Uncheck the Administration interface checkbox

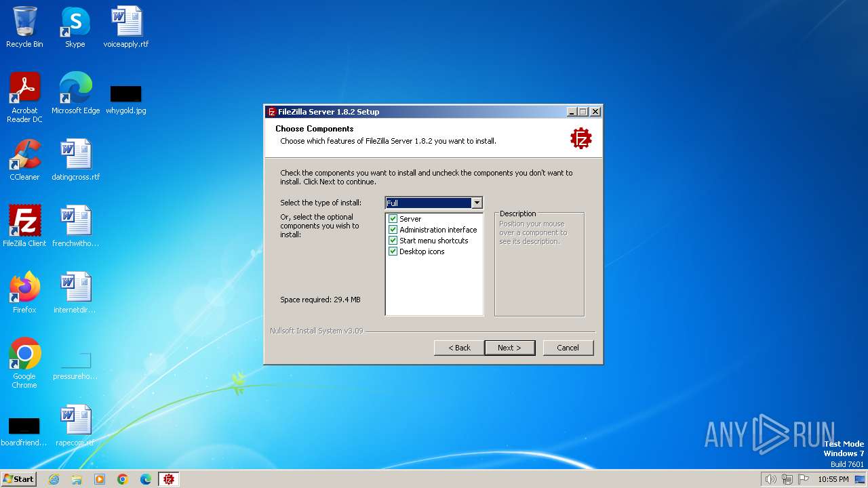(393, 230)
